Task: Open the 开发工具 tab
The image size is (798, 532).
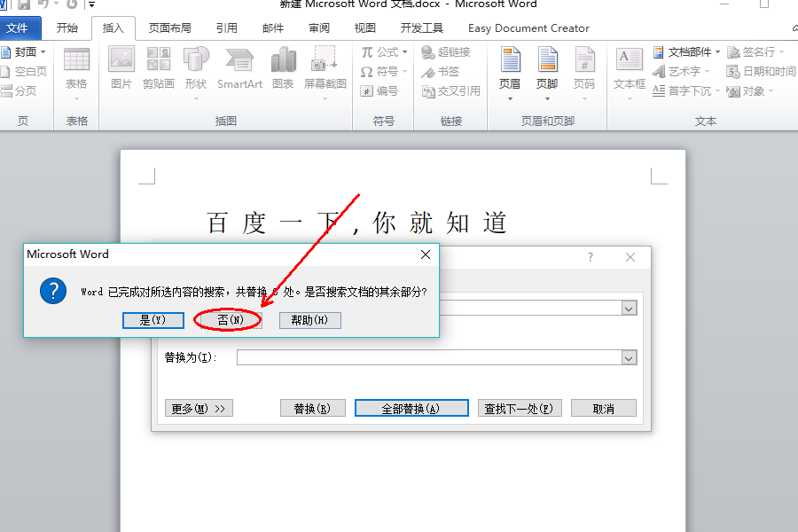Action: 421,28
